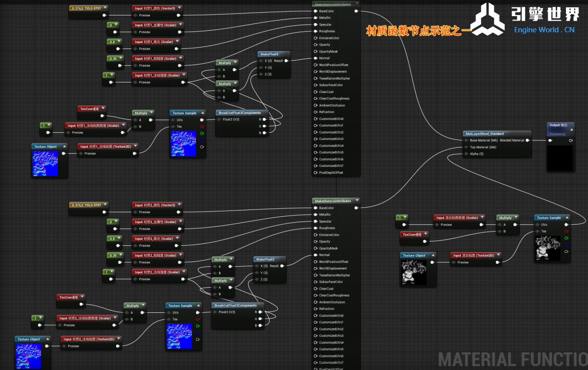Select the lower MakeMaterialAttributes node title
Image resolution: width=588 pixels, height=370 pixels.
(333, 201)
